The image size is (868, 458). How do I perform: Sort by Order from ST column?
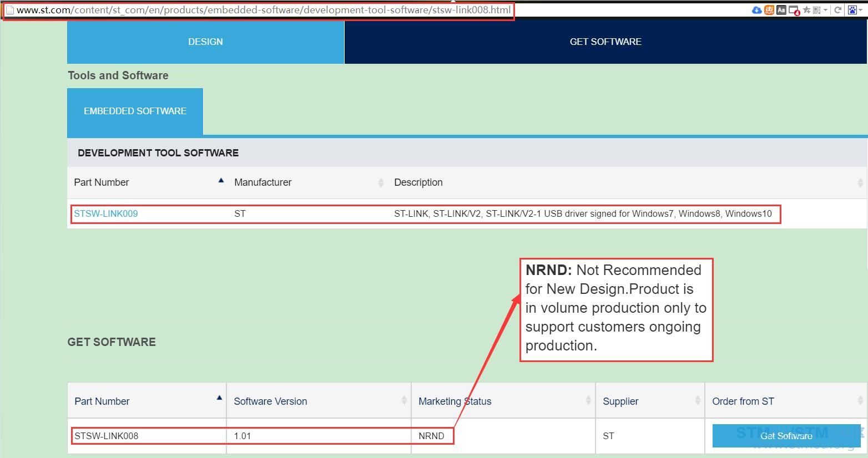[786, 401]
